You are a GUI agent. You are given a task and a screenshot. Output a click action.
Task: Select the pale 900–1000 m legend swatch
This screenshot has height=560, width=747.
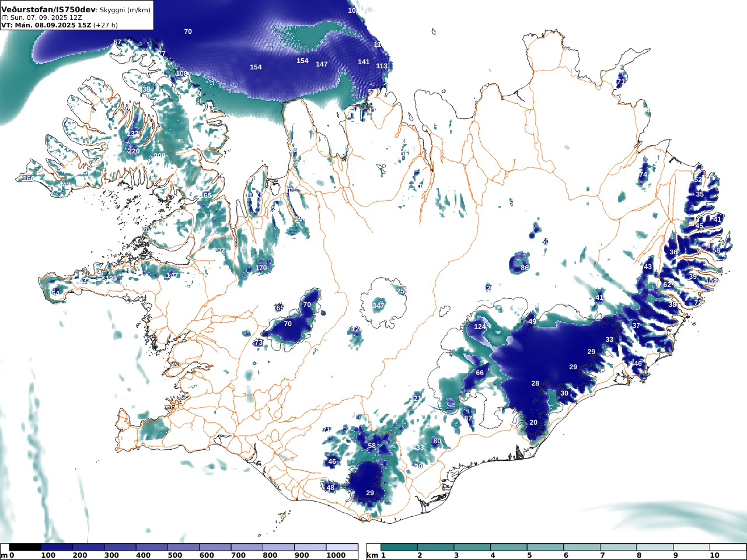pos(310,547)
